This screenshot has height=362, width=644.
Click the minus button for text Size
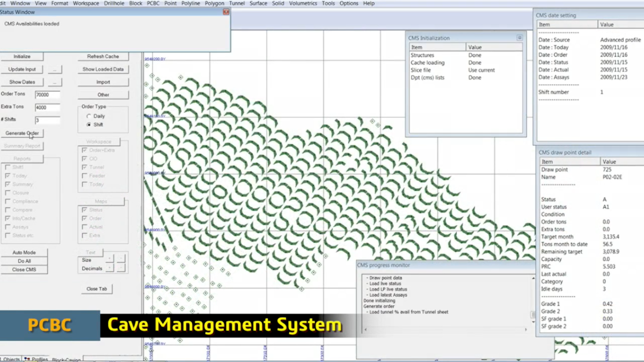(x=121, y=260)
